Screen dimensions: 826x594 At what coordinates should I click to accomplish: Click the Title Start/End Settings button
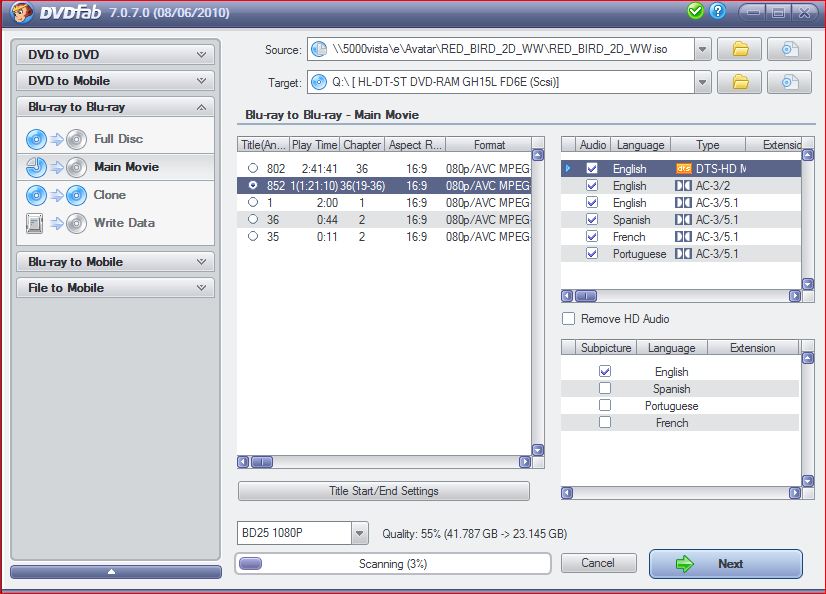click(383, 491)
